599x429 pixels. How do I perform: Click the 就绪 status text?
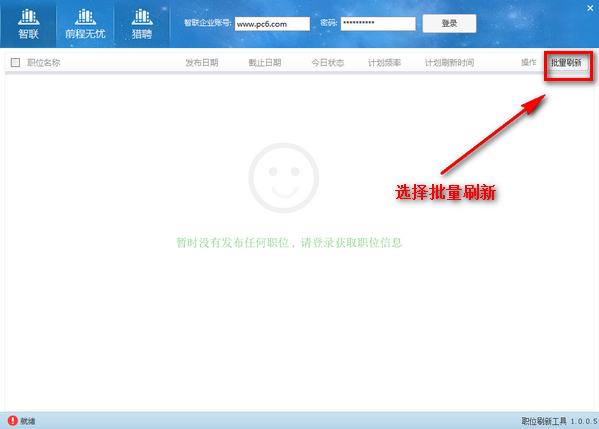pyautogui.click(x=28, y=421)
